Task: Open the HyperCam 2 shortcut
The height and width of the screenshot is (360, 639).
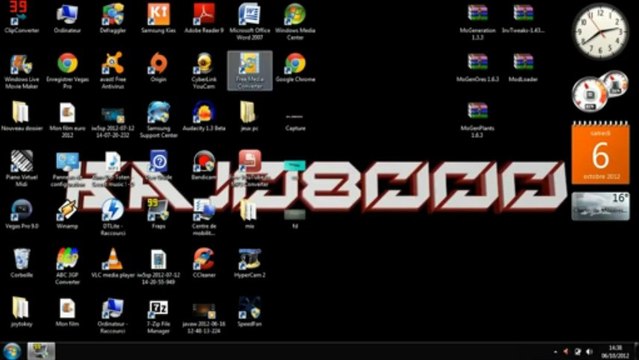Action: click(x=250, y=262)
